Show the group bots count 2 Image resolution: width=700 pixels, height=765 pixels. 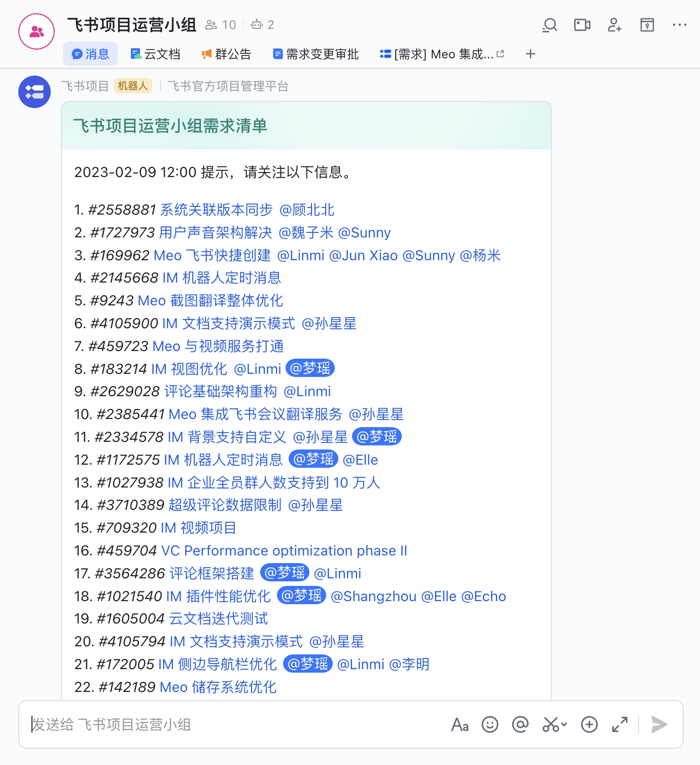[x=263, y=25]
